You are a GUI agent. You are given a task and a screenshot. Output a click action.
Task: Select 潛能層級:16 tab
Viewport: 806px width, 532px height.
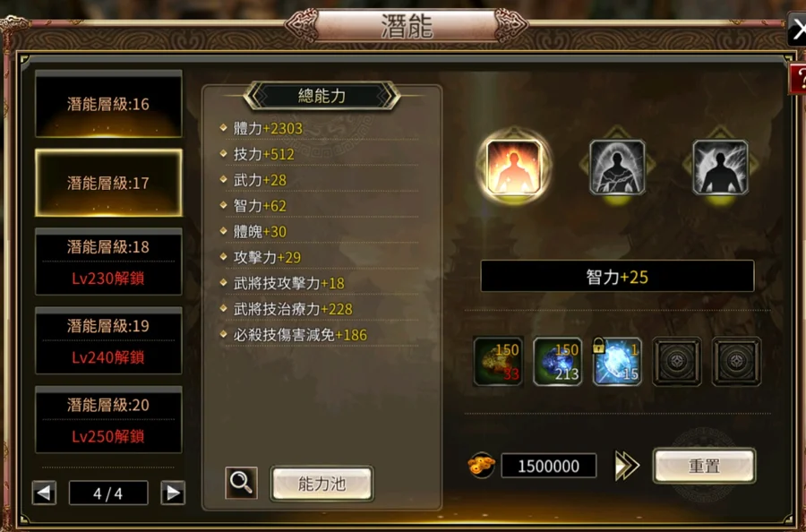(108, 104)
